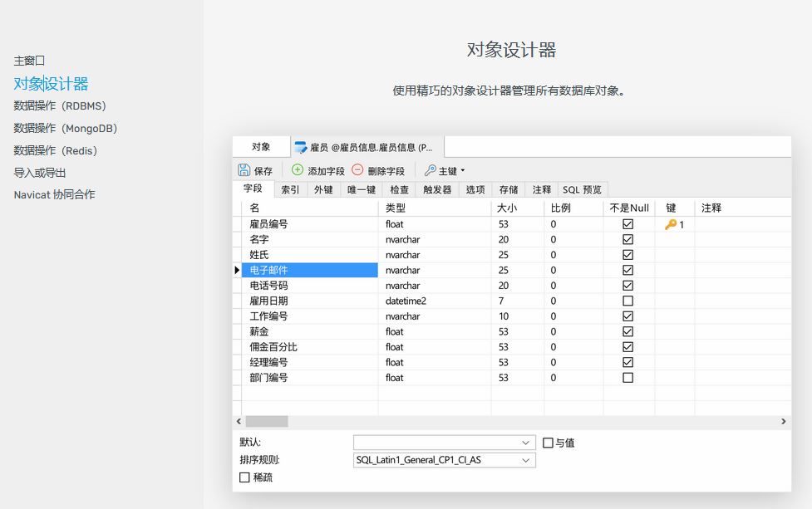Open the SQL 预览 tab
This screenshot has height=509, width=812.
[x=582, y=189]
